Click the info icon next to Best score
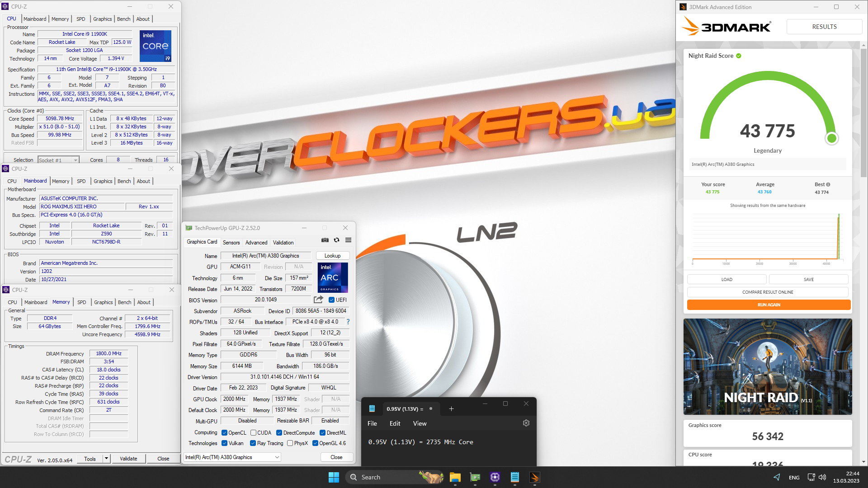 pos(828,184)
